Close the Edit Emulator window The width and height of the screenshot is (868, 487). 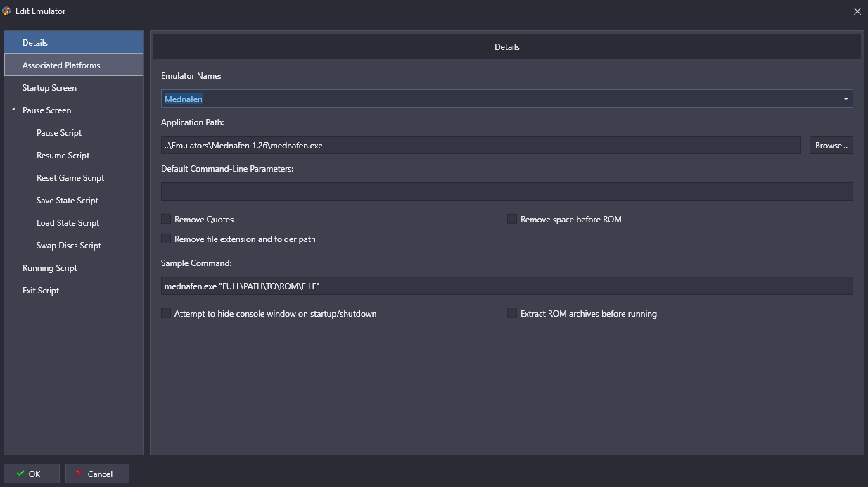[857, 11]
